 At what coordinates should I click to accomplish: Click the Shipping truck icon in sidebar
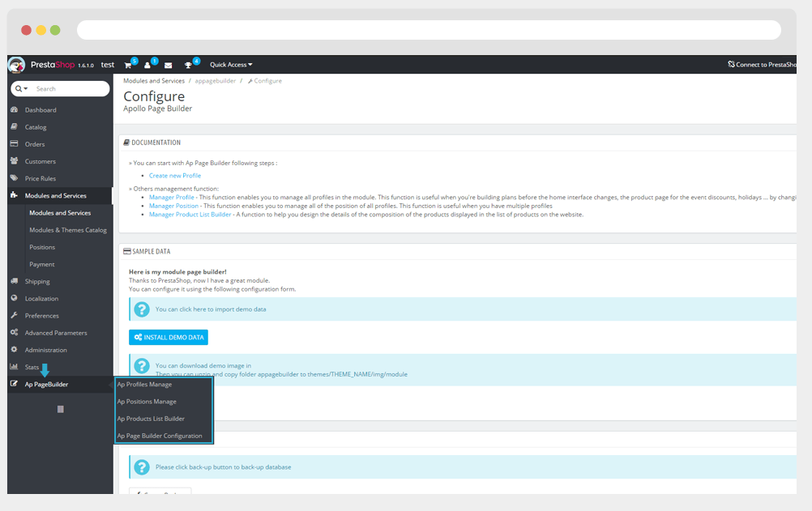coord(15,282)
